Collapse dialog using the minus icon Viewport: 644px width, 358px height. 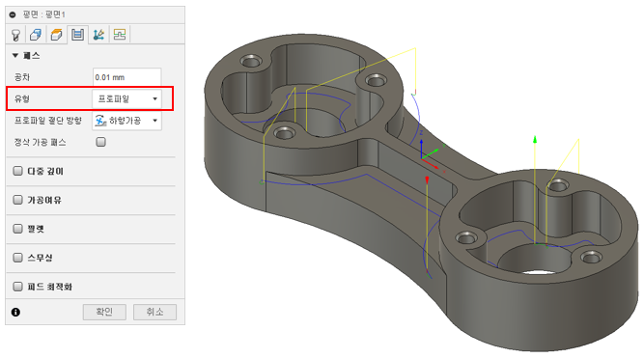click(x=13, y=14)
